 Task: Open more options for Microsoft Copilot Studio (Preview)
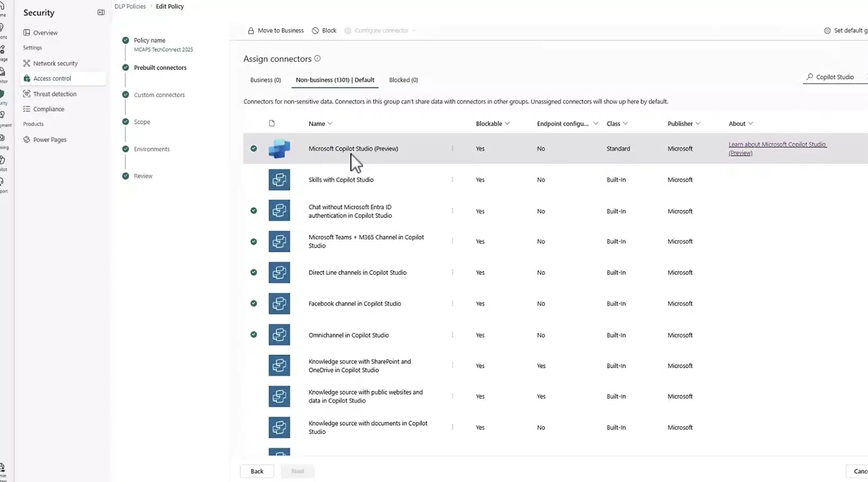(453, 148)
